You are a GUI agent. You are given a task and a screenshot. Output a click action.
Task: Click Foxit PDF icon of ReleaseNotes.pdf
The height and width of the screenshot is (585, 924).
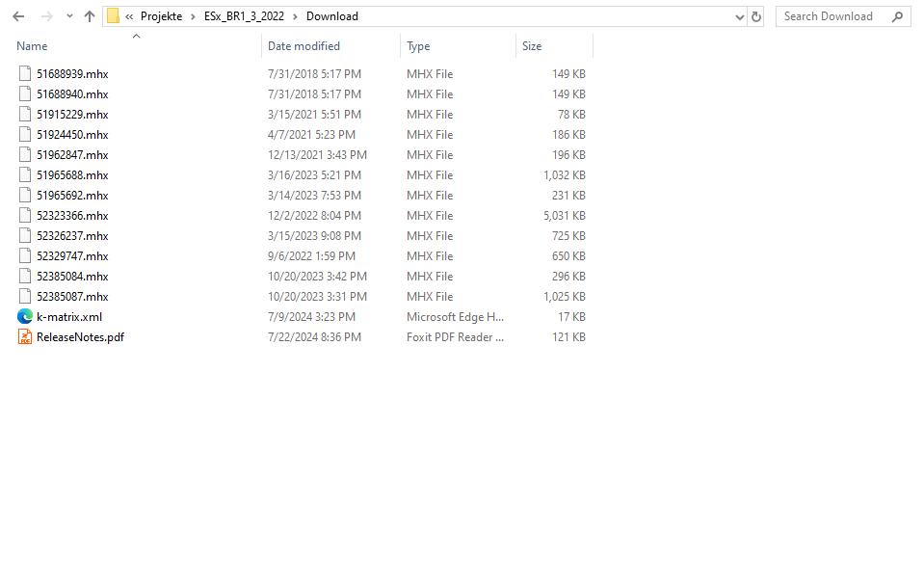pos(25,336)
